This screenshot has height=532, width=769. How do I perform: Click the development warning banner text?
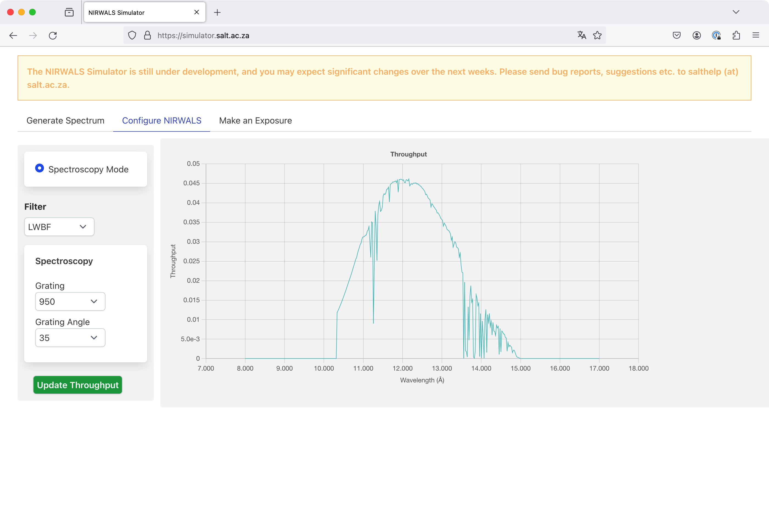point(383,78)
